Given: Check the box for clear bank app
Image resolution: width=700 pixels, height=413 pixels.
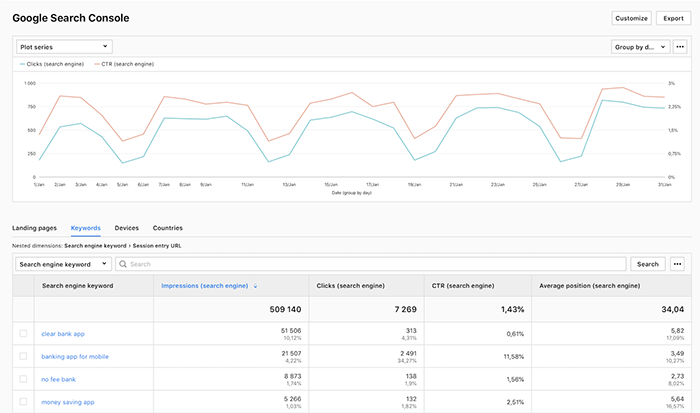Looking at the screenshot, I should tap(23, 332).
